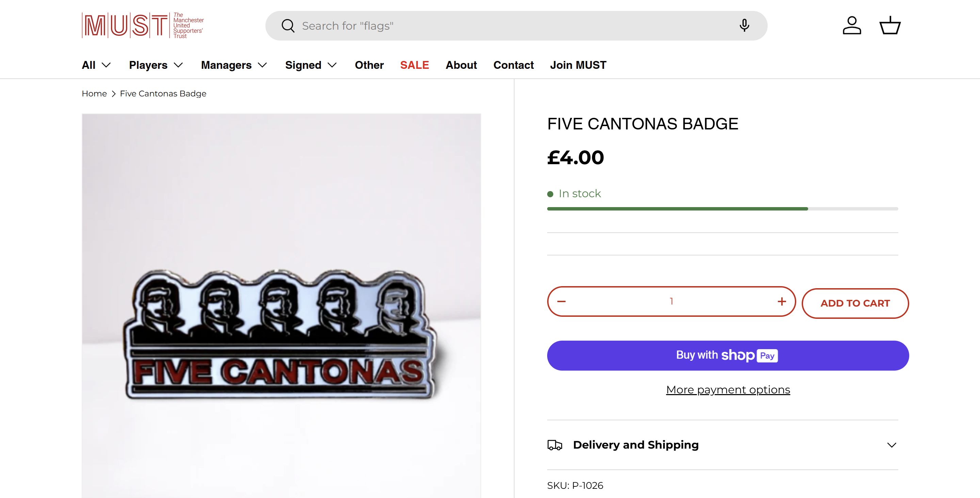Expand Delivery and Shipping section
Viewport: 980px width, 498px height.
tap(892, 445)
